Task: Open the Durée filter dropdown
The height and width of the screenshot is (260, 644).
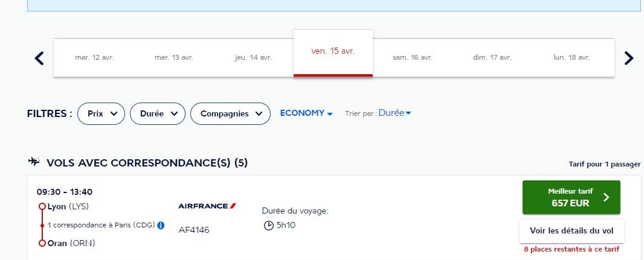Action: (158, 113)
